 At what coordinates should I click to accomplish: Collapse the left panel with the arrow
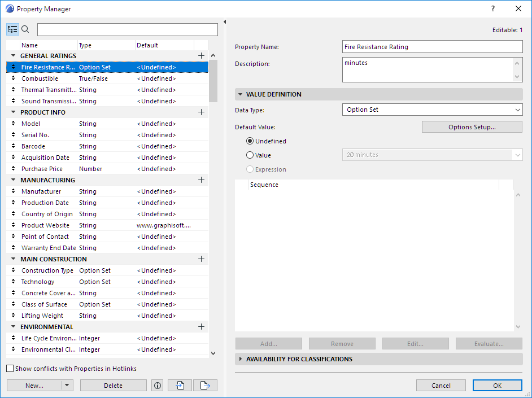point(225,21)
